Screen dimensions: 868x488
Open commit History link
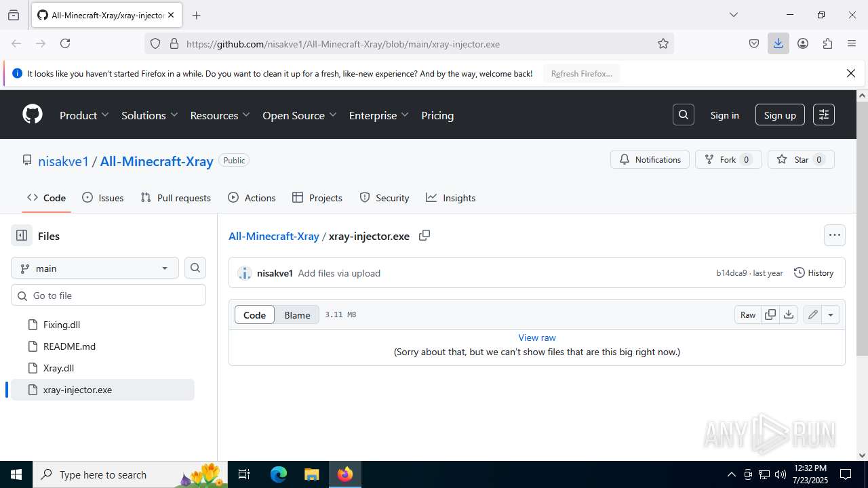pyautogui.click(x=814, y=272)
